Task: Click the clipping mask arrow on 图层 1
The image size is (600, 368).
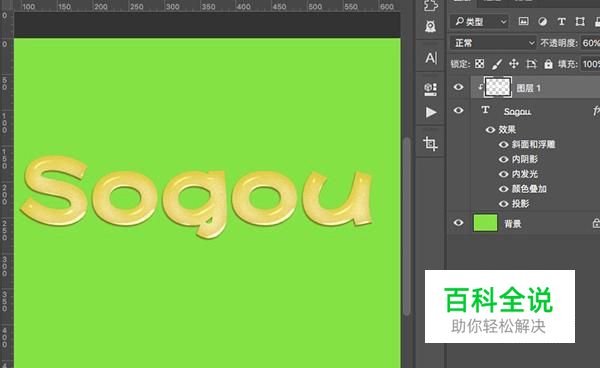Action: pos(480,87)
